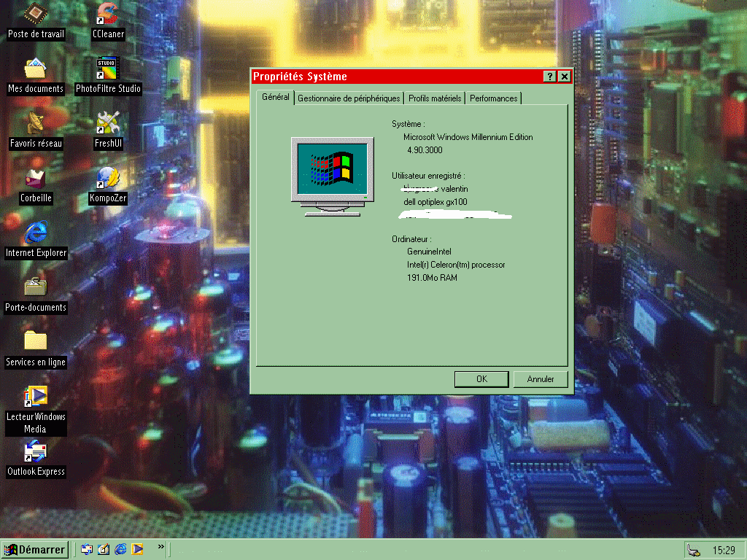Viewport: 747px width, 560px height.
Task: Click the dell optiplex gx100 text
Action: pos(436,202)
